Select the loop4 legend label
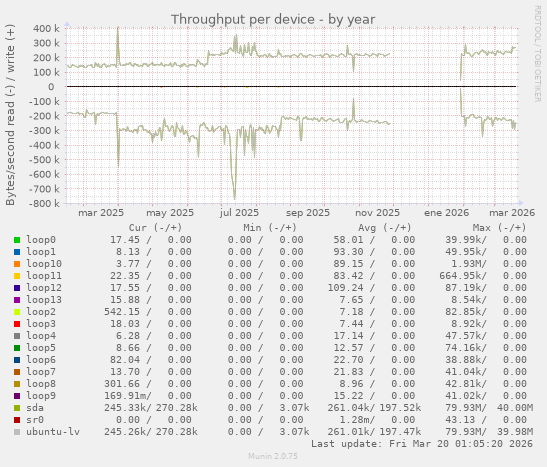Screen dimensions: 547x467 [x=41, y=336]
